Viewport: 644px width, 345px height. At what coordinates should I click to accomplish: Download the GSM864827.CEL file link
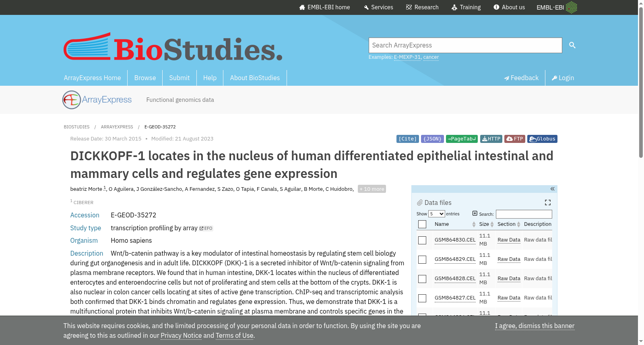(x=455, y=298)
